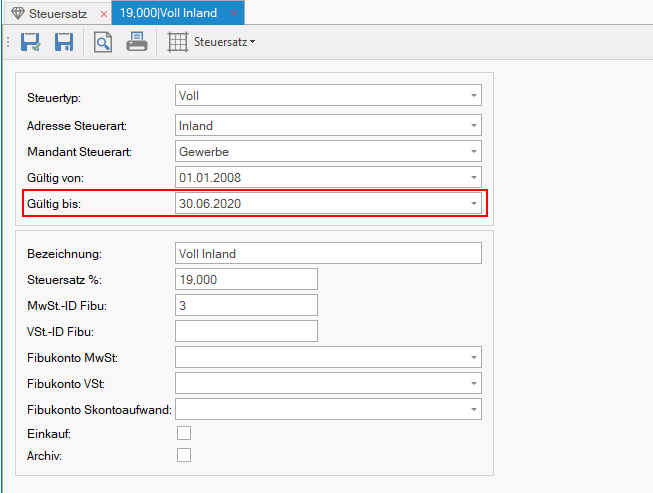Viewport: 653px width, 493px height.
Task: Click the empty VSt.-ID Fibu field
Action: coord(246,331)
